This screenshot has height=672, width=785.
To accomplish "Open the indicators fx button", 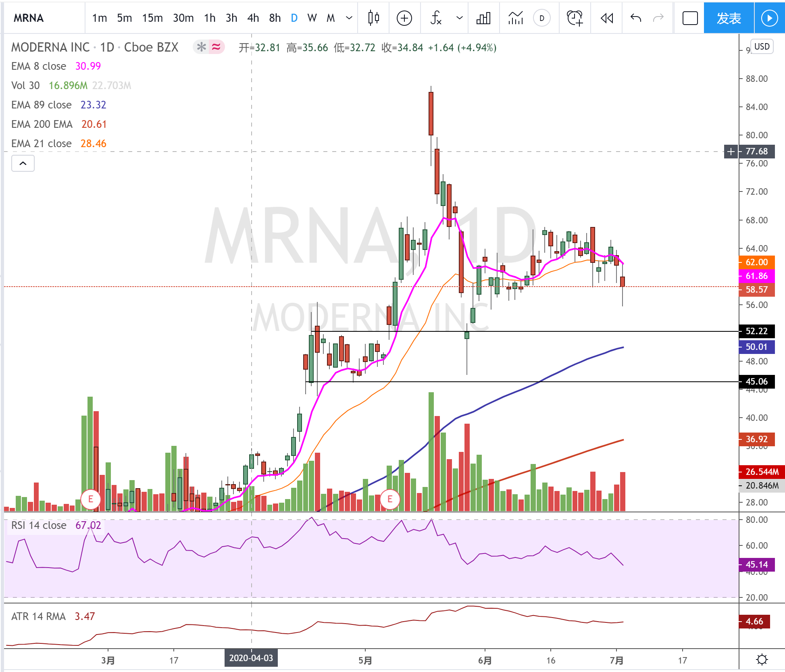I will tap(436, 18).
